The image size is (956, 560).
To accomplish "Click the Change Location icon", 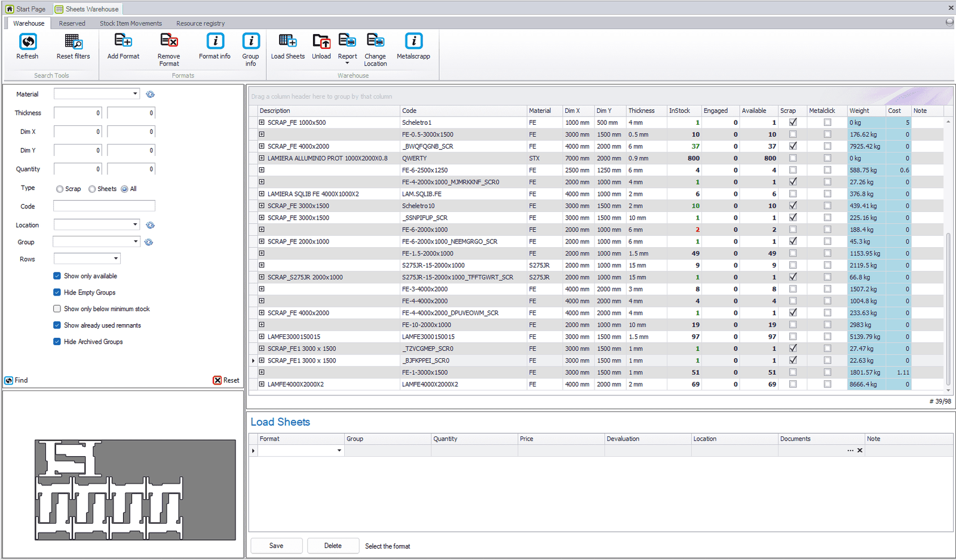I will tap(375, 42).
